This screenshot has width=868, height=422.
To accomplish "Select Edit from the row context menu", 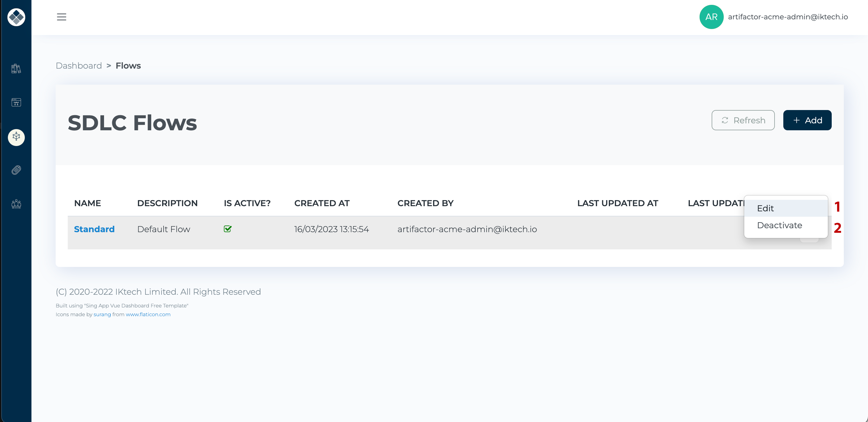I will pyautogui.click(x=765, y=208).
